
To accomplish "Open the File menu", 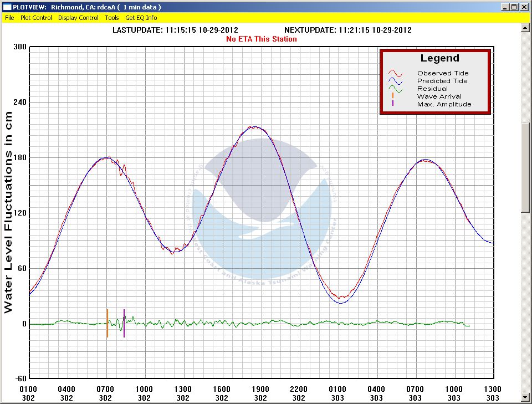I will 9,18.
